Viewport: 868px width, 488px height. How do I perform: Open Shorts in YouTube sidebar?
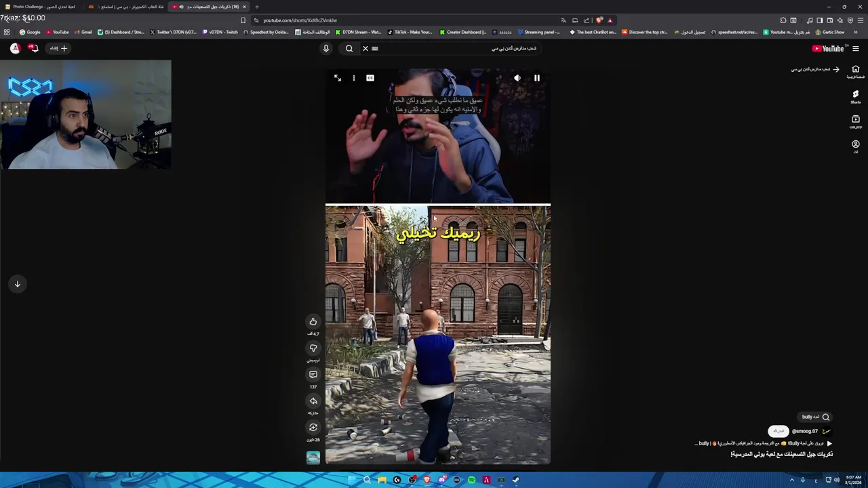(x=856, y=97)
